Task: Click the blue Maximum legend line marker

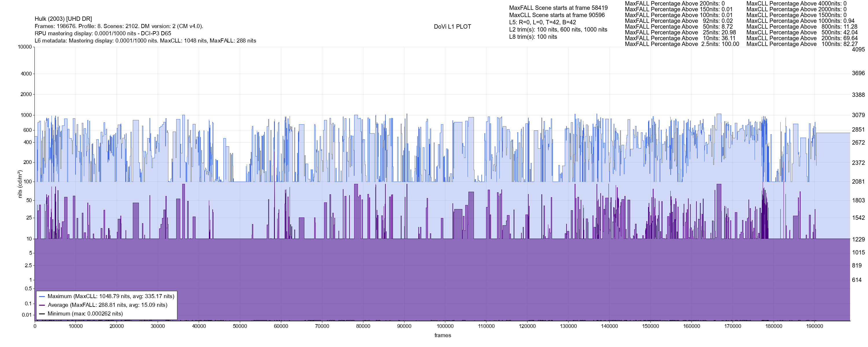Action: (x=42, y=296)
